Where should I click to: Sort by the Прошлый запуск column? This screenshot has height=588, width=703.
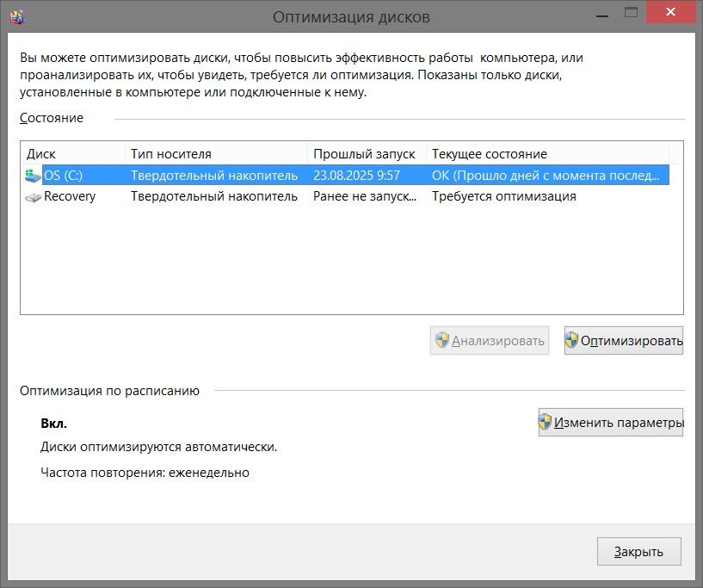point(366,154)
